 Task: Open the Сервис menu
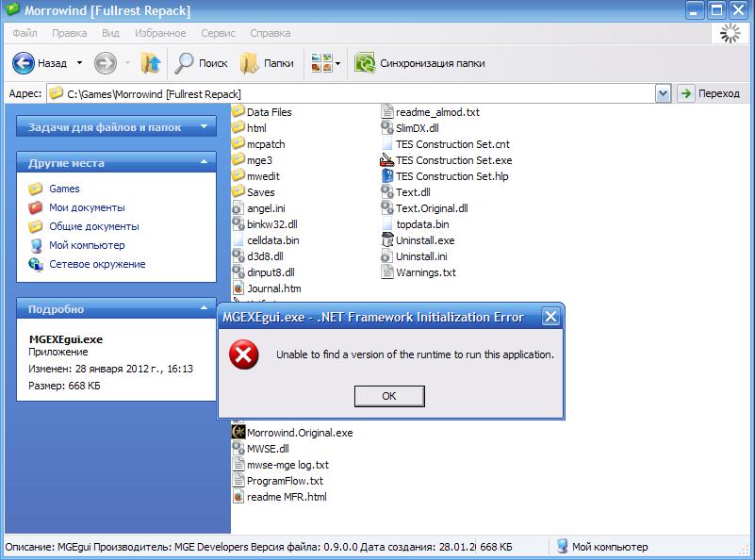pyautogui.click(x=218, y=33)
